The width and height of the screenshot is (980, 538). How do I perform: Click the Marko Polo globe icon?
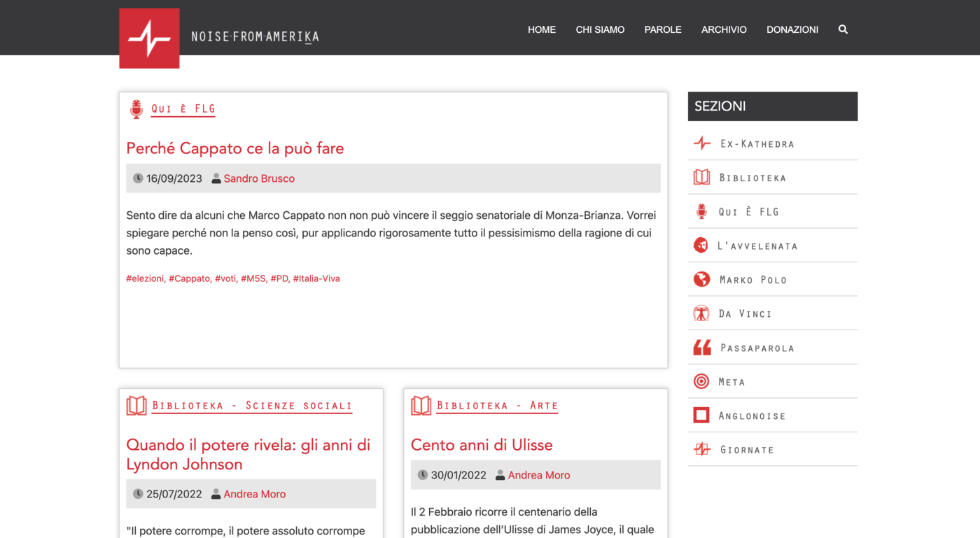701,279
